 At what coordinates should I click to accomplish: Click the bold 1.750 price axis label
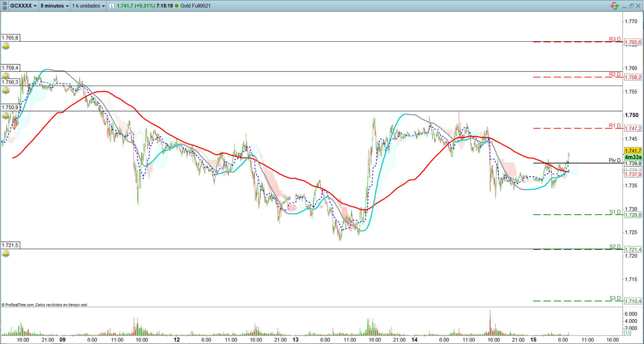pyautogui.click(x=632, y=115)
